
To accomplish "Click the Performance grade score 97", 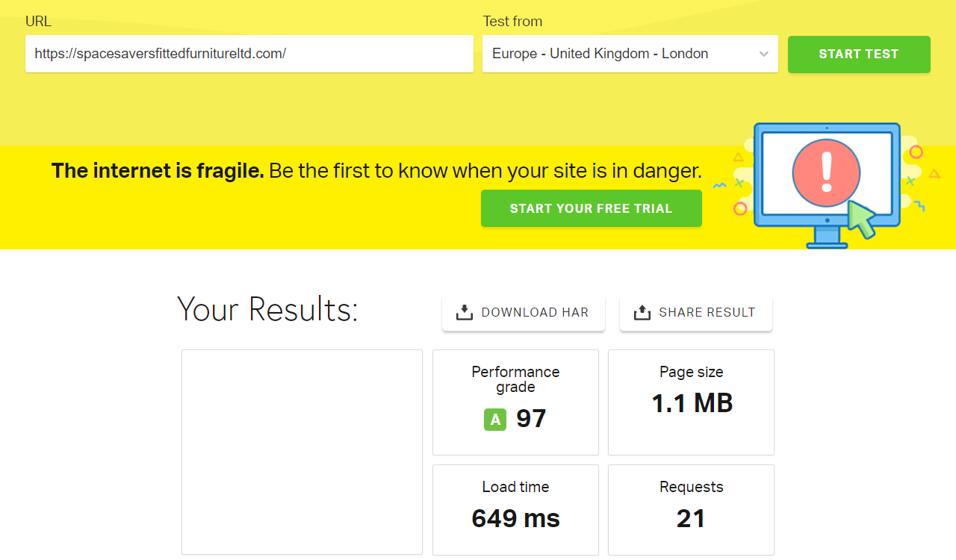I will pyautogui.click(x=531, y=418).
